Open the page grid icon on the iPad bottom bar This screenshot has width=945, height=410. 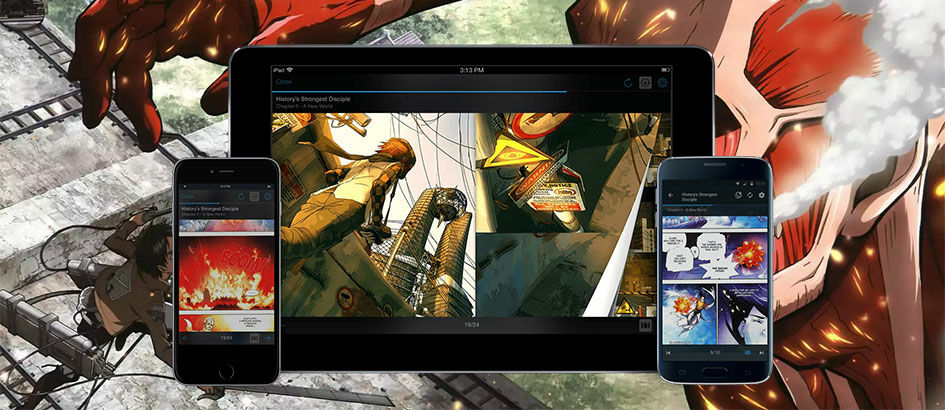pyautogui.click(x=645, y=325)
